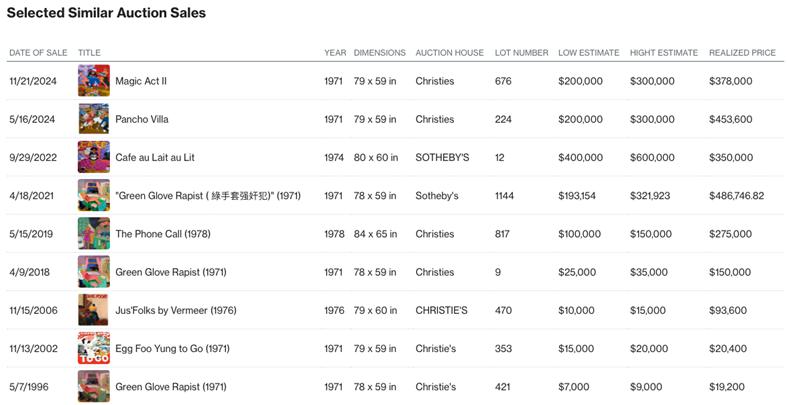This screenshot has width=787, height=405.
Task: Click the Low Estimate column header
Action: [x=588, y=53]
